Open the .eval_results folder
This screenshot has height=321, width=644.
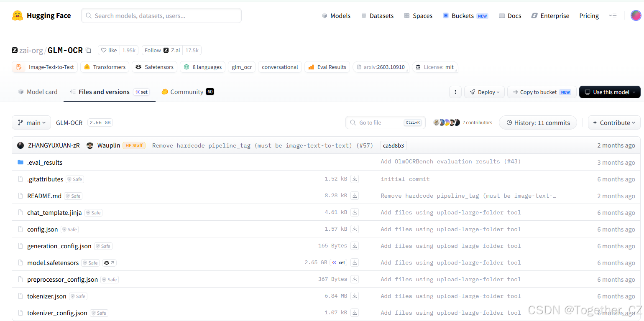(45, 163)
